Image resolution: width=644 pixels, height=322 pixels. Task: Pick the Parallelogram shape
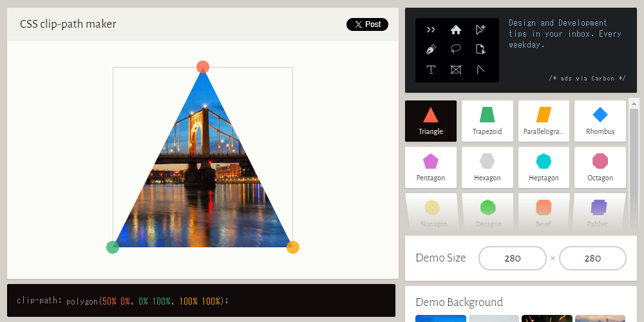(x=544, y=121)
